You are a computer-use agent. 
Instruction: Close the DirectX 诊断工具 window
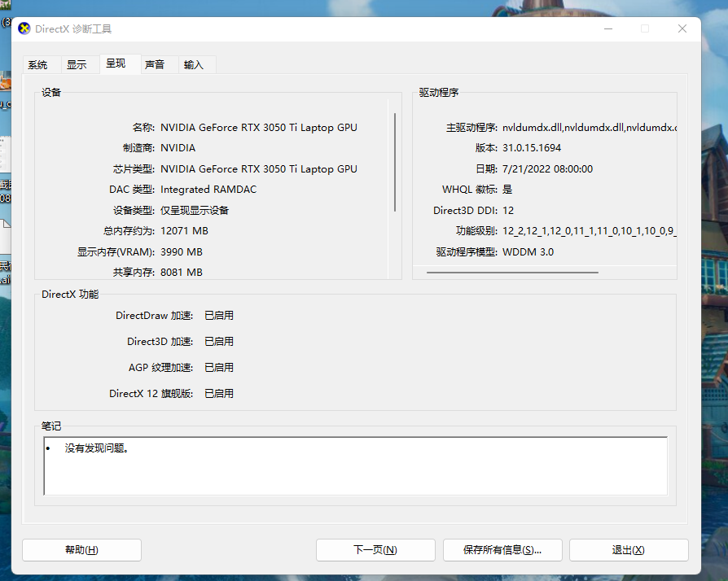682,29
